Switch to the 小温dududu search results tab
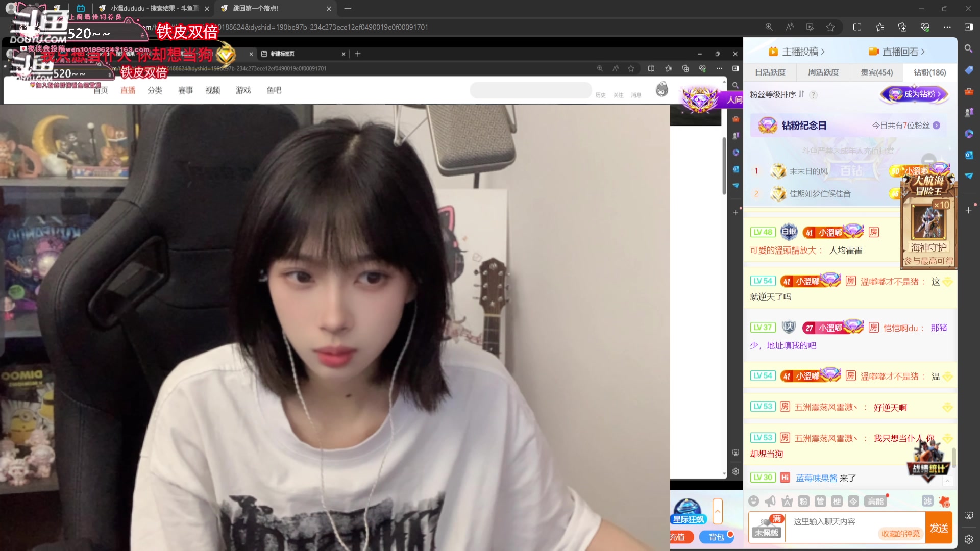980x551 pixels. tap(154, 8)
